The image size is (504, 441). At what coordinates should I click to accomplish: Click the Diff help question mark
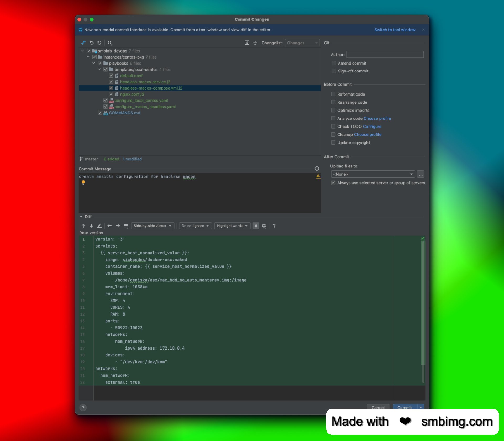[x=274, y=226]
